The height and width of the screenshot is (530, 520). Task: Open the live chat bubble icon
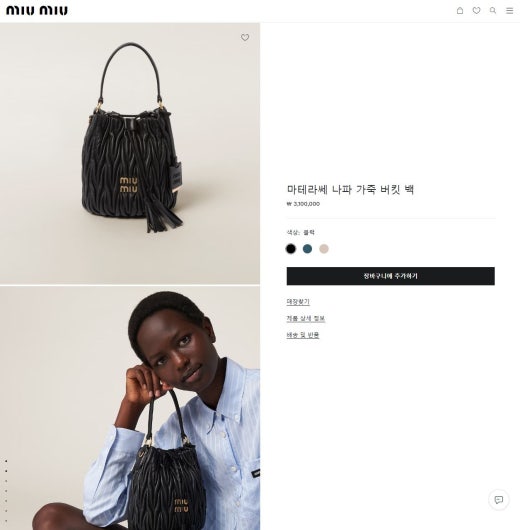(x=499, y=500)
